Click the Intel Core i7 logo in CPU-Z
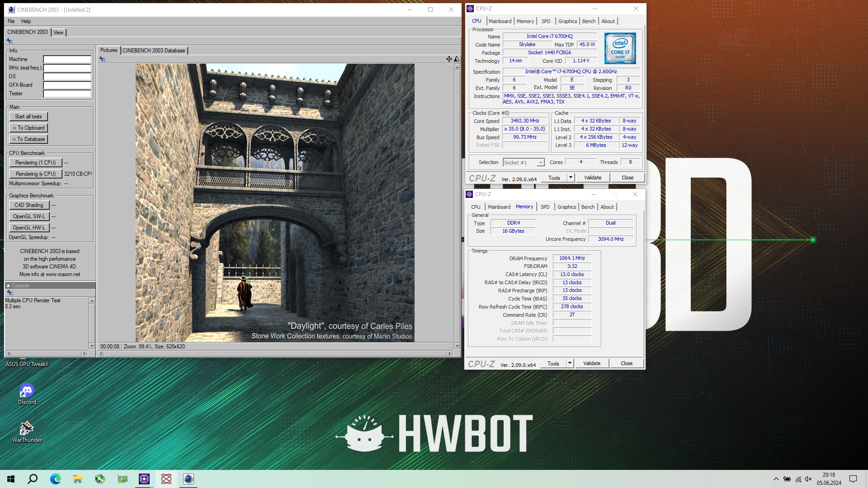868x488 pixels. point(620,48)
